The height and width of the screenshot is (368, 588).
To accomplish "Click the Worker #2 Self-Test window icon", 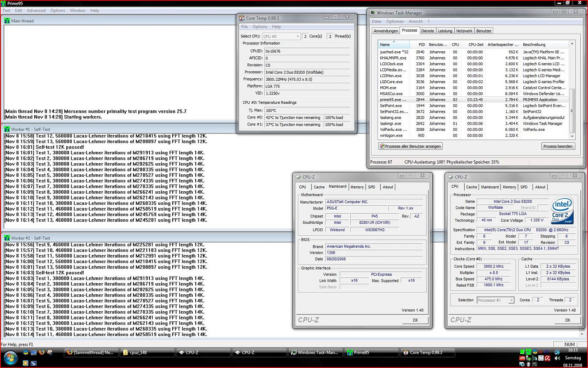I will (x=7, y=238).
